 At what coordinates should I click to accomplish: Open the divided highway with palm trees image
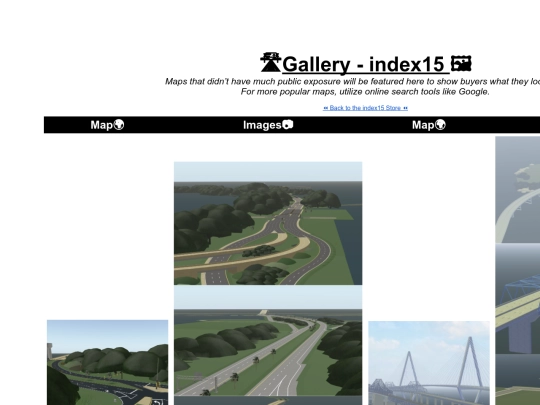[268, 342]
